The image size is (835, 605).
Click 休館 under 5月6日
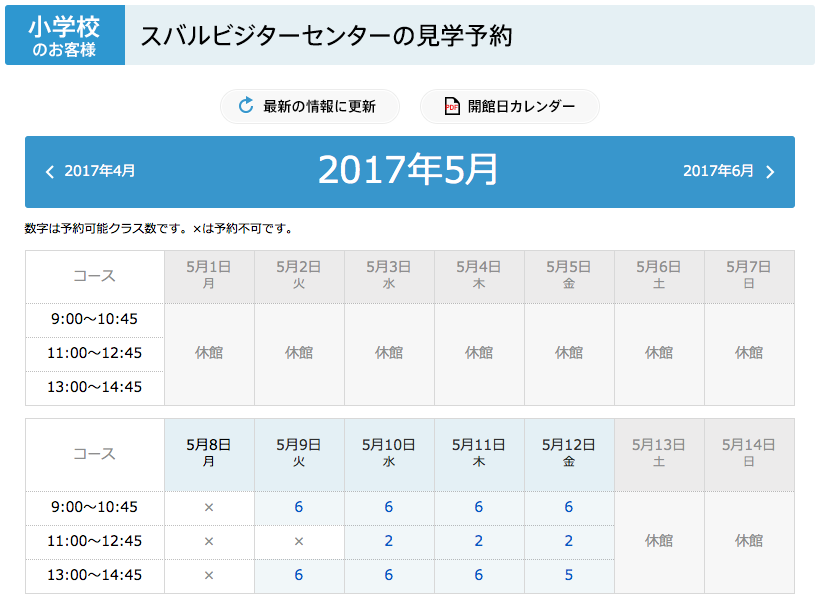coord(659,353)
